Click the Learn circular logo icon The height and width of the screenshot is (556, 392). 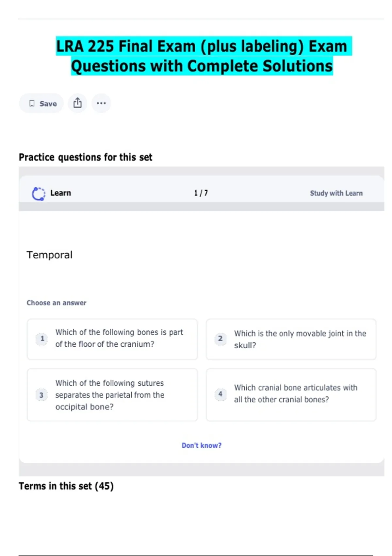click(39, 194)
